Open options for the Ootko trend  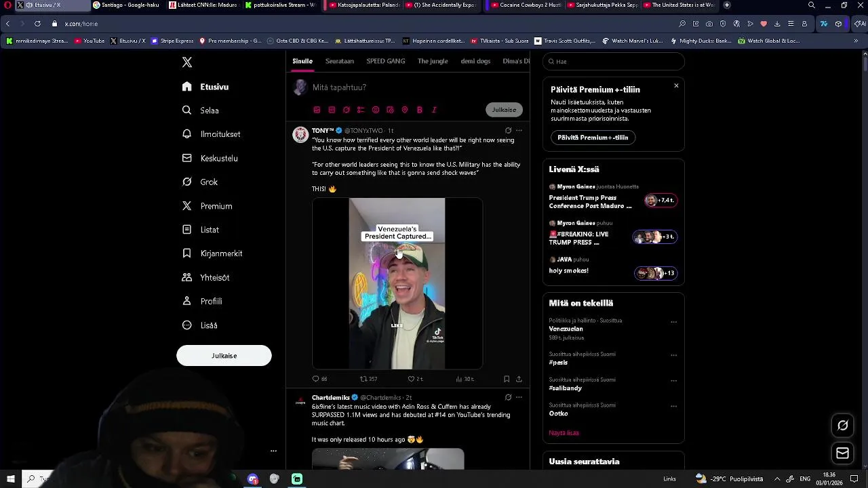point(673,407)
